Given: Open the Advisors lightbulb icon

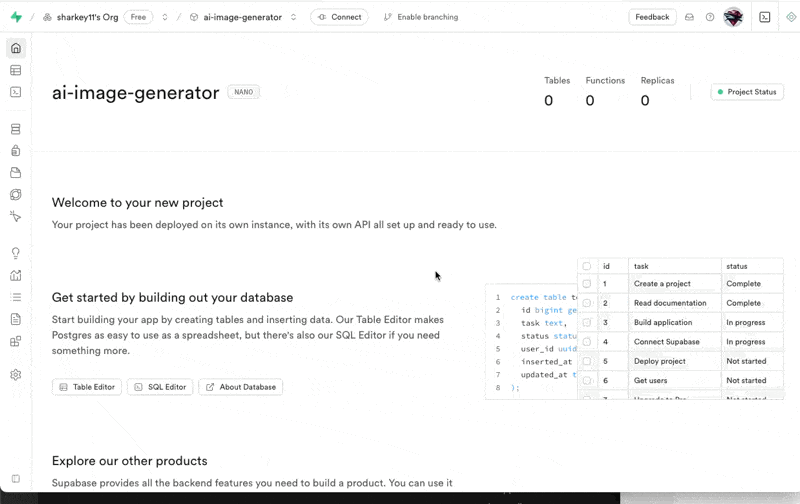Looking at the screenshot, I should coord(15,253).
